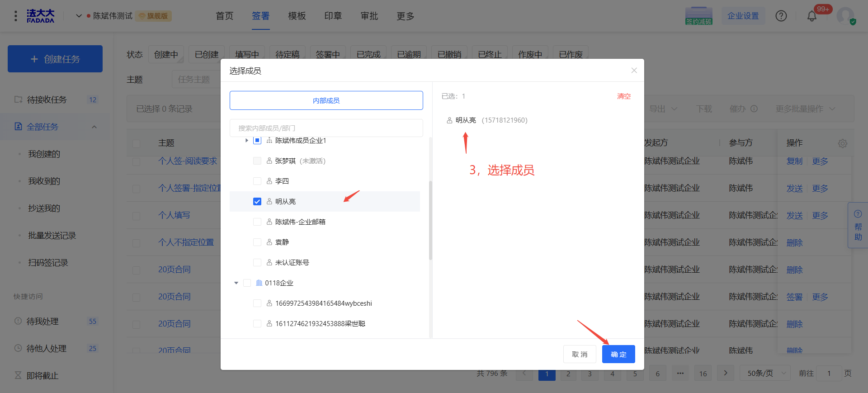
Task: Click the user avatar icon
Action: tap(845, 16)
